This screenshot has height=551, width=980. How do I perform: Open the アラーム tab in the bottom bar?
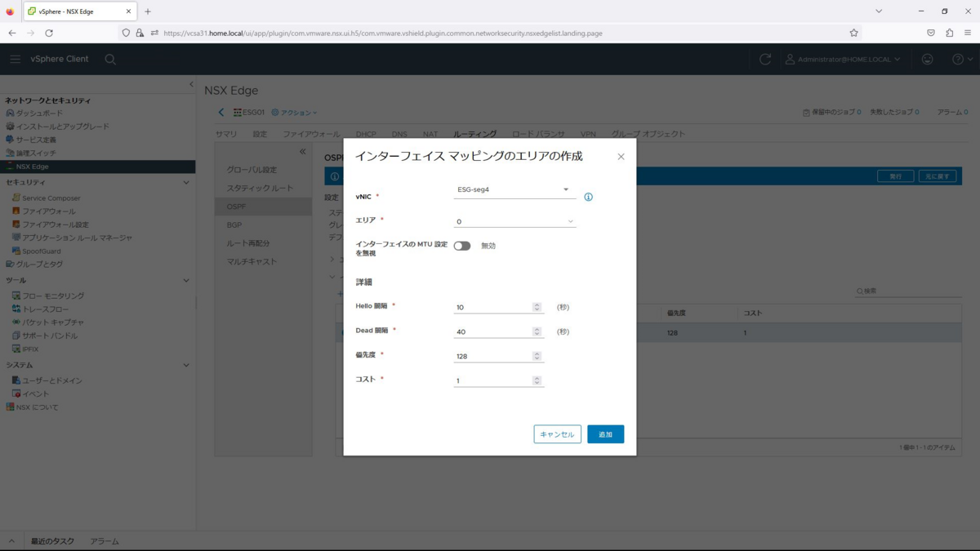pos(105,541)
